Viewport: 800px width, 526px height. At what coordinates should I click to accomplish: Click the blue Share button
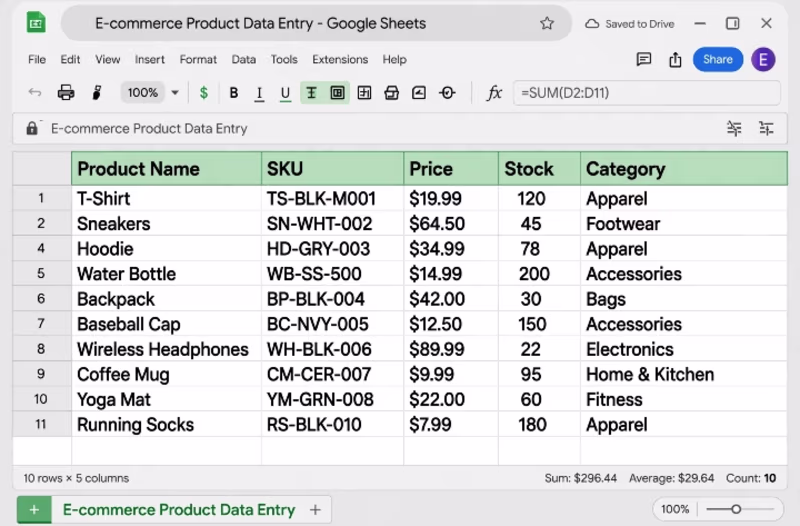click(717, 60)
